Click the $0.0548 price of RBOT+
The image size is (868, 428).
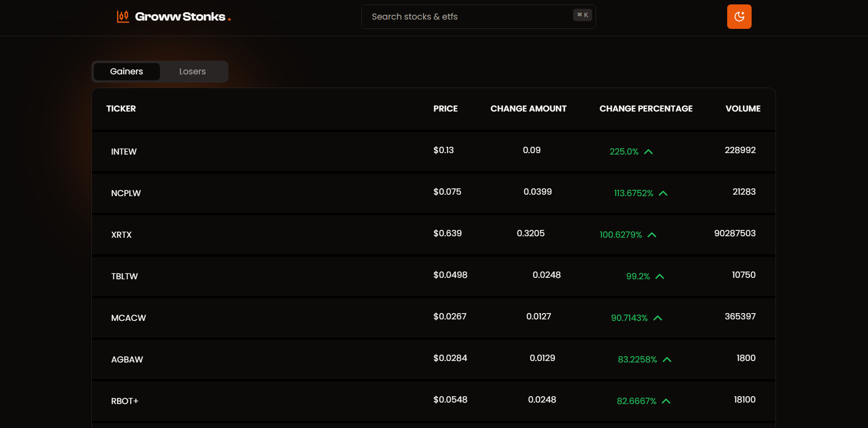pos(450,400)
